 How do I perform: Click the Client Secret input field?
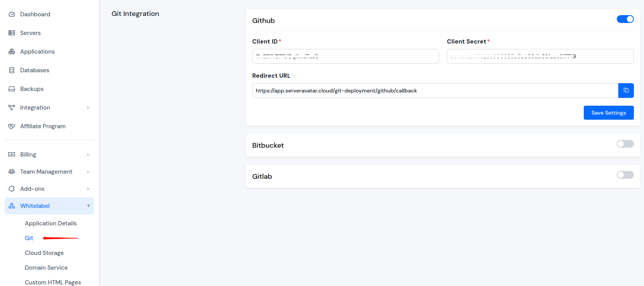540,56
